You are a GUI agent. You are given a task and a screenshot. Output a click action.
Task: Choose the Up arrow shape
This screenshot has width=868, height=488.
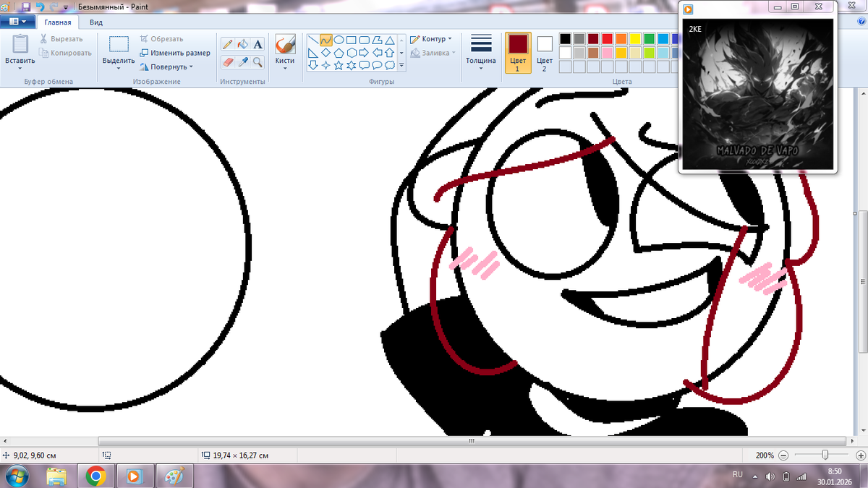[x=390, y=53]
